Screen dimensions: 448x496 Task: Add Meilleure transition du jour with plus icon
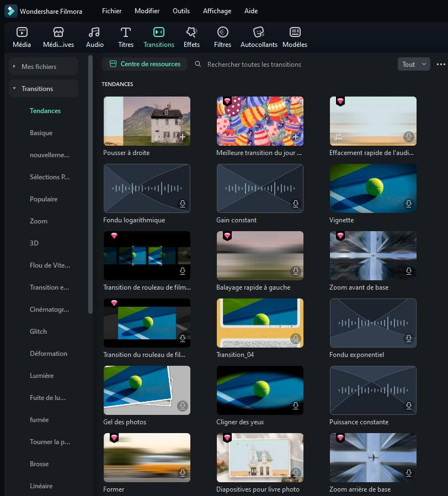(296, 137)
